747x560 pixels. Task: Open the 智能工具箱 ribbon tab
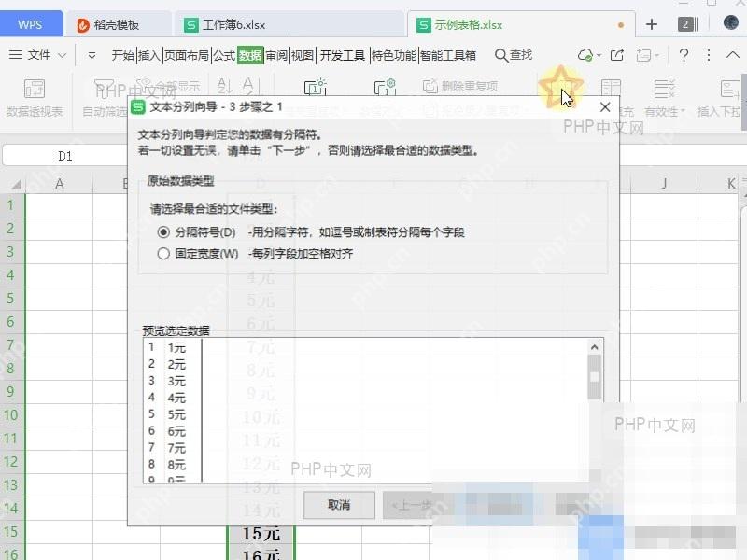(448, 55)
